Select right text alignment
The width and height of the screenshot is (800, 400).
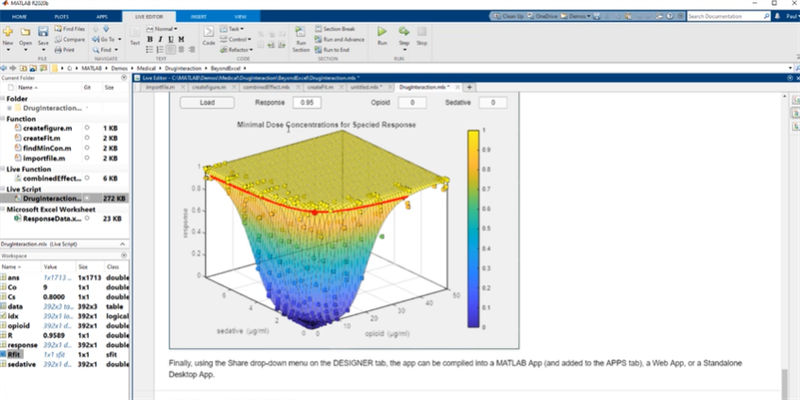coord(192,49)
